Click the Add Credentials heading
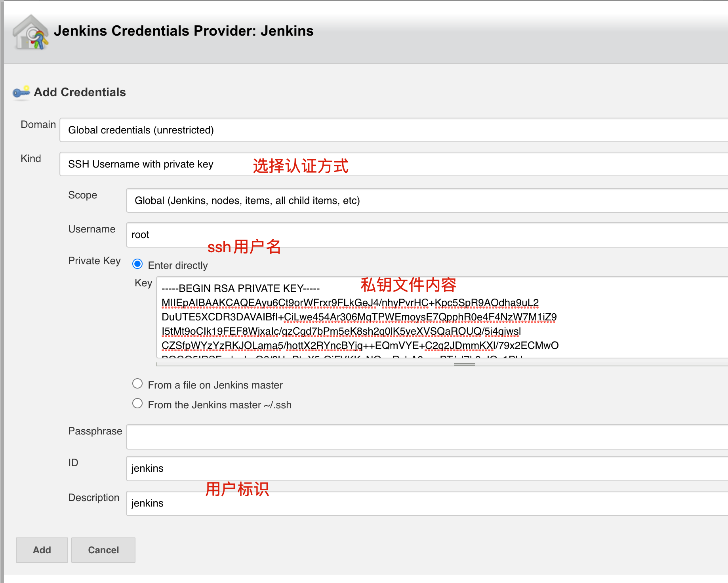 80,92
